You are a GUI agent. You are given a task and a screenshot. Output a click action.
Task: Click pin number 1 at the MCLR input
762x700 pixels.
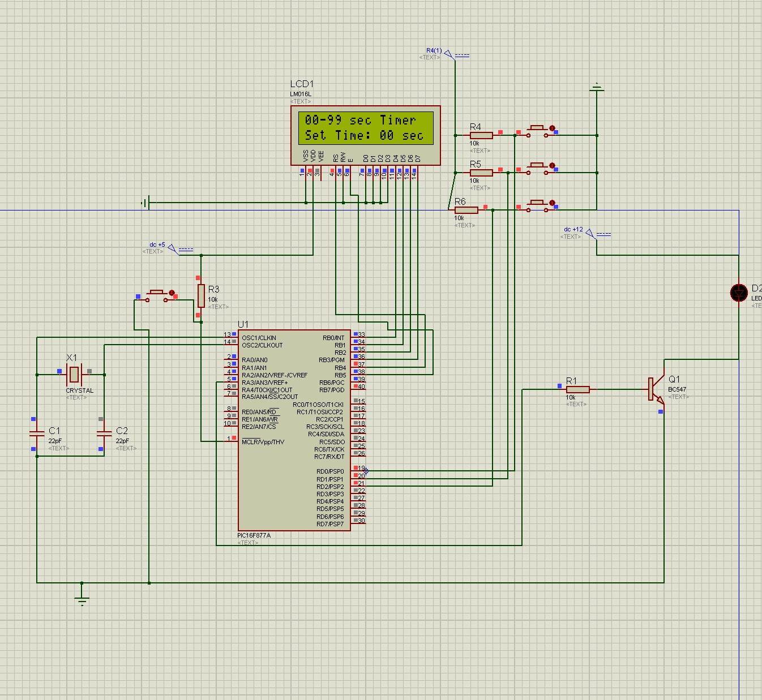pyautogui.click(x=229, y=439)
